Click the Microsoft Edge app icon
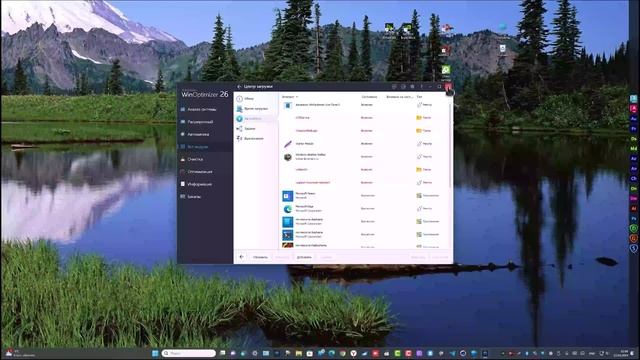This screenshot has width=640, height=360. point(288,209)
